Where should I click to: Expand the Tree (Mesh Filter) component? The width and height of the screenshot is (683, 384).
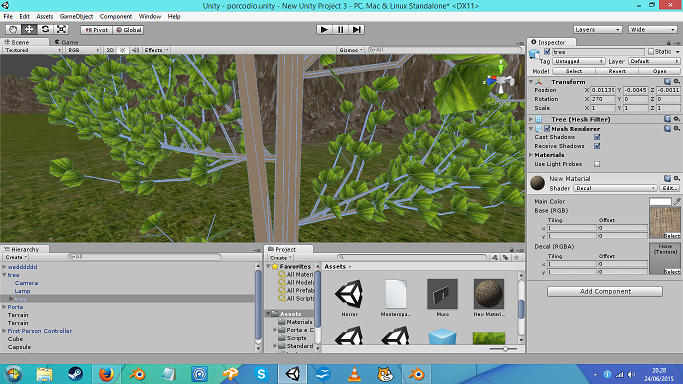tap(531, 119)
